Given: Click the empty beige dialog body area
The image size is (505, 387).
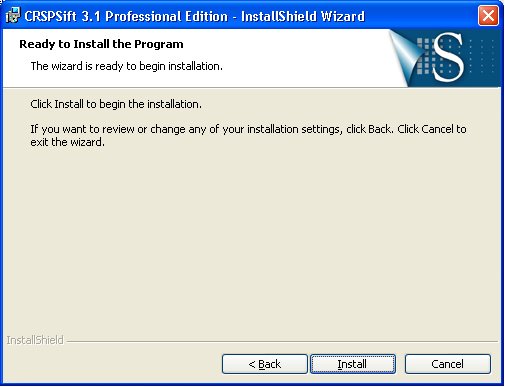Looking at the screenshot, I should click(252, 240).
